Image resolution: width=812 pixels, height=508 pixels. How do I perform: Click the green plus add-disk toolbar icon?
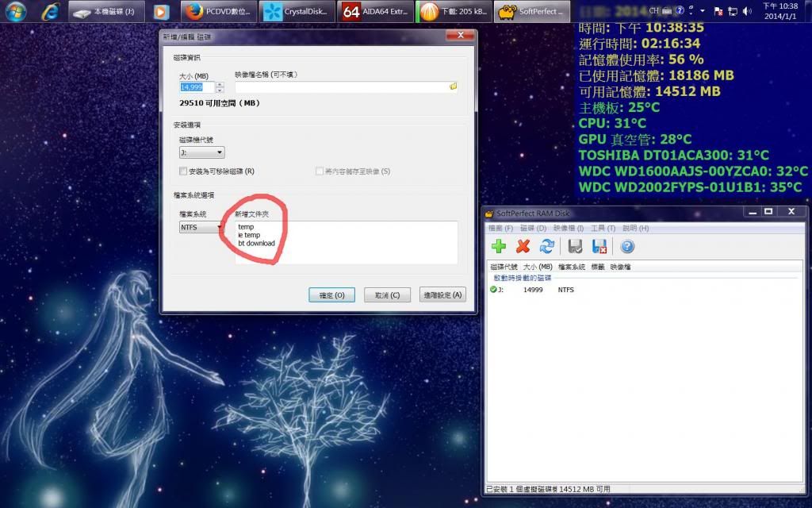[499, 246]
